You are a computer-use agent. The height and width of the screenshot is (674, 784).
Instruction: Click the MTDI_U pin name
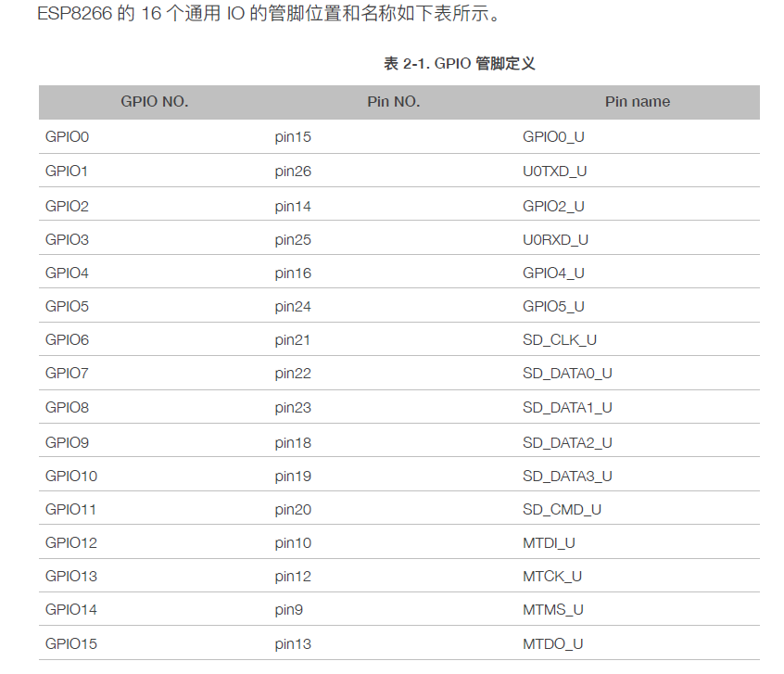(x=549, y=543)
